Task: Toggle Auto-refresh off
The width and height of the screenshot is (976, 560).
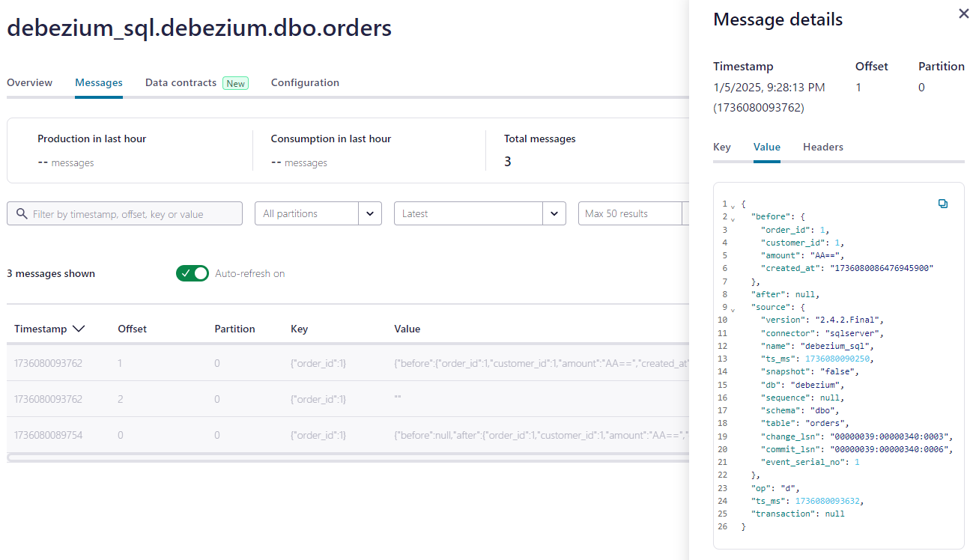Action: tap(193, 273)
